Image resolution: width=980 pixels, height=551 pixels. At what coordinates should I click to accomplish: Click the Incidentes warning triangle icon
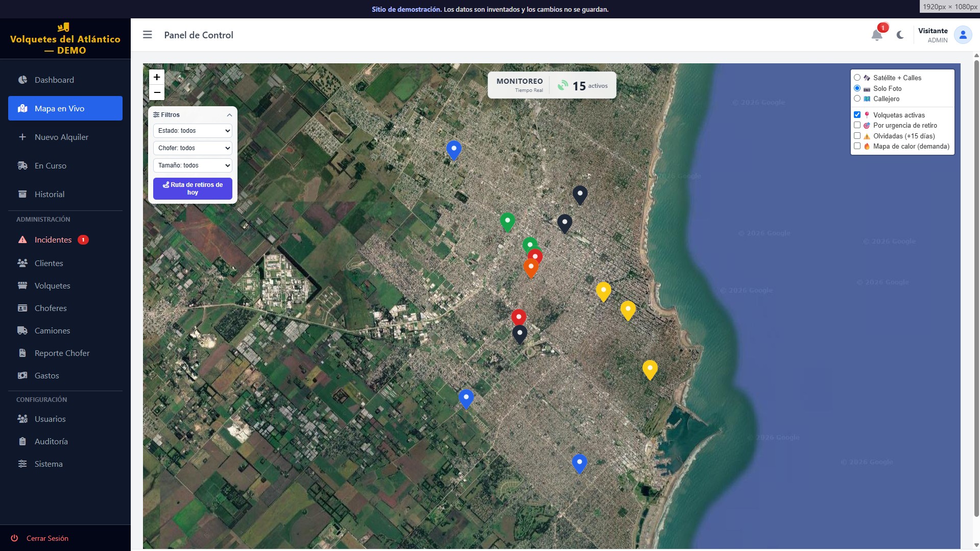click(x=22, y=239)
